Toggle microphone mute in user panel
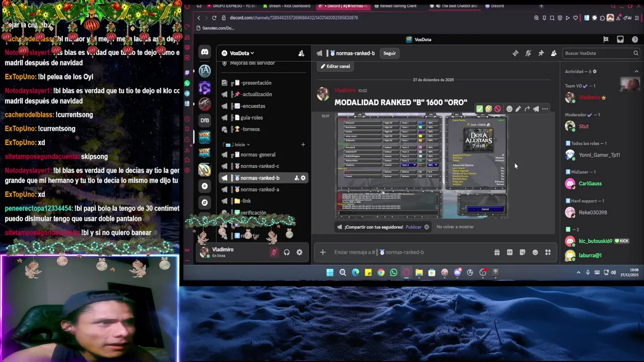The width and height of the screenshot is (644, 362). point(274,252)
